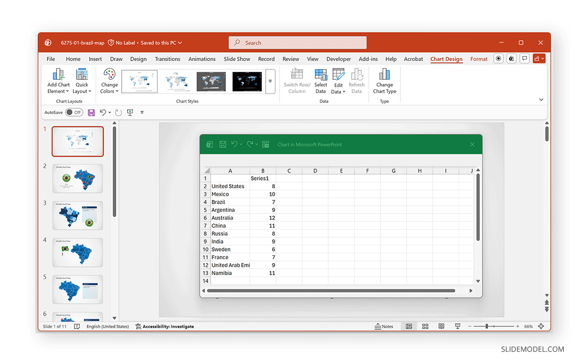Adjust the zoom slider handle
Image resolution: width=588 pixels, height=364 pixels.
pos(487,326)
